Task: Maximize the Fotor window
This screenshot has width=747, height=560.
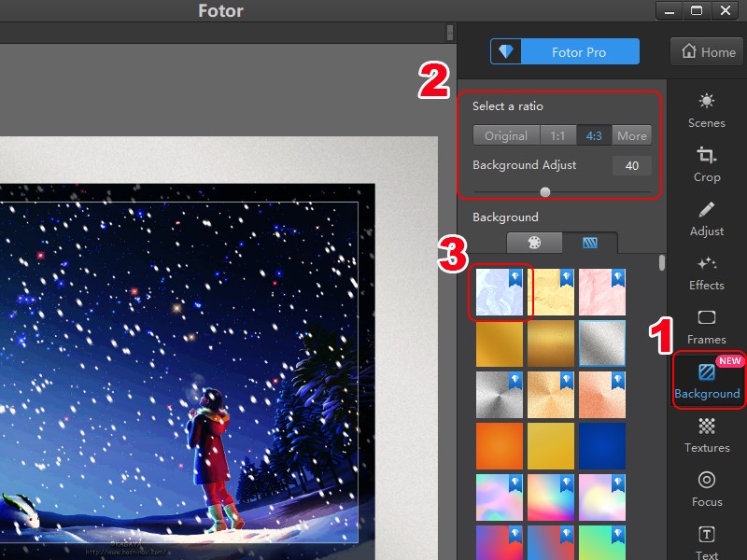Action: tap(697, 10)
